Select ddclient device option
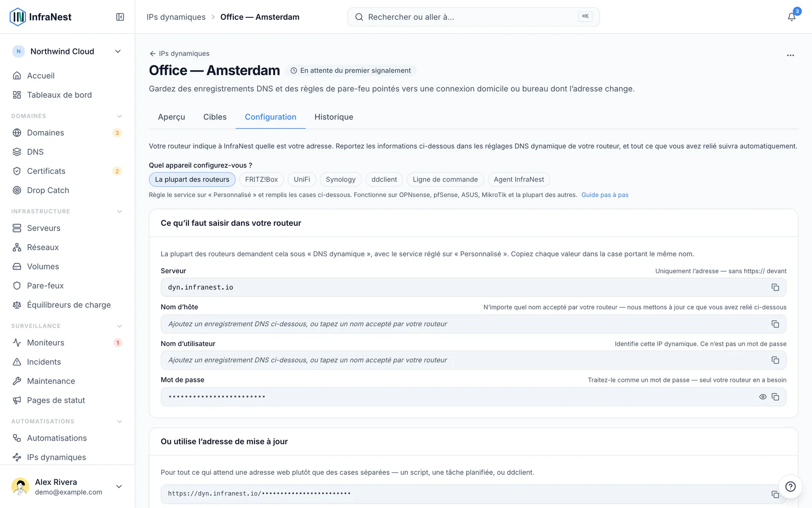 (x=384, y=179)
